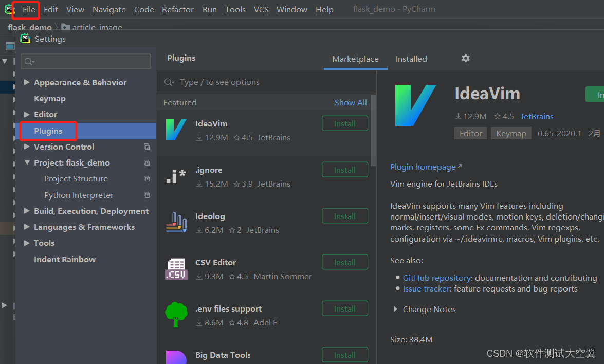Click the .env files support tree icon

(x=176, y=315)
